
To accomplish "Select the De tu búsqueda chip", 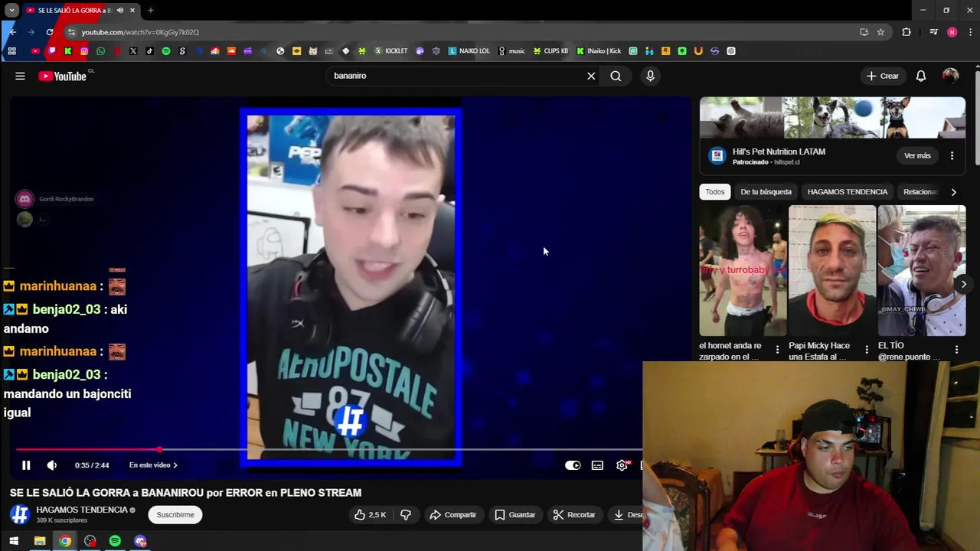I will (766, 192).
